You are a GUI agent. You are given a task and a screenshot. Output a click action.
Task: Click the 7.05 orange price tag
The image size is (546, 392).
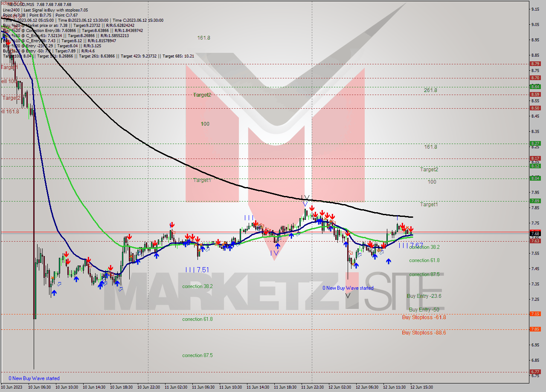pos(535,329)
